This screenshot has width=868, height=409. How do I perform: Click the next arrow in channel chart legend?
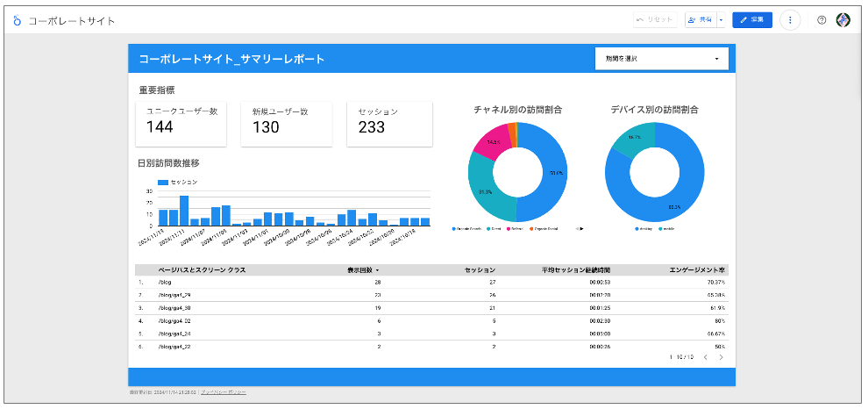coord(581,228)
